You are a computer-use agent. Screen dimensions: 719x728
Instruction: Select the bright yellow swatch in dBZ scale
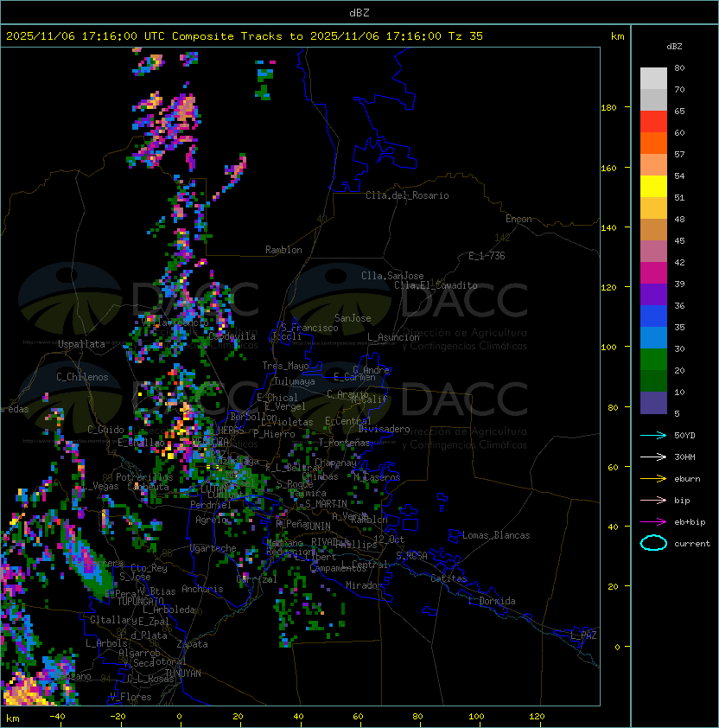click(653, 187)
